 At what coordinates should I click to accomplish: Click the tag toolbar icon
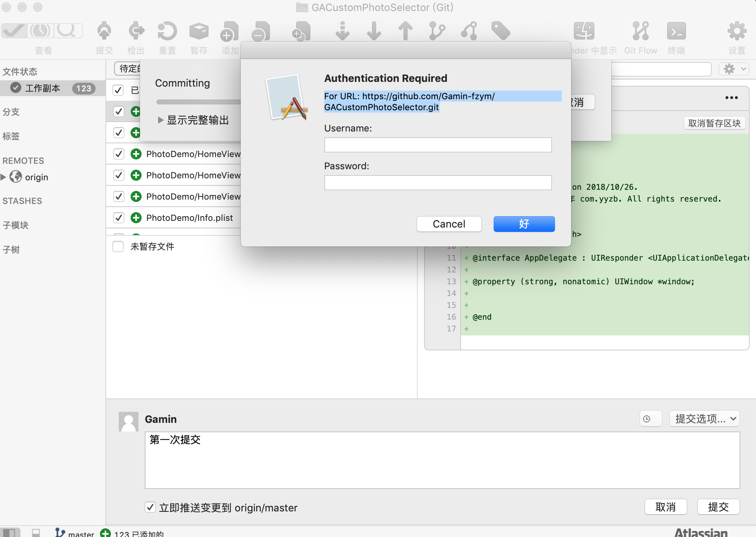[x=501, y=31]
